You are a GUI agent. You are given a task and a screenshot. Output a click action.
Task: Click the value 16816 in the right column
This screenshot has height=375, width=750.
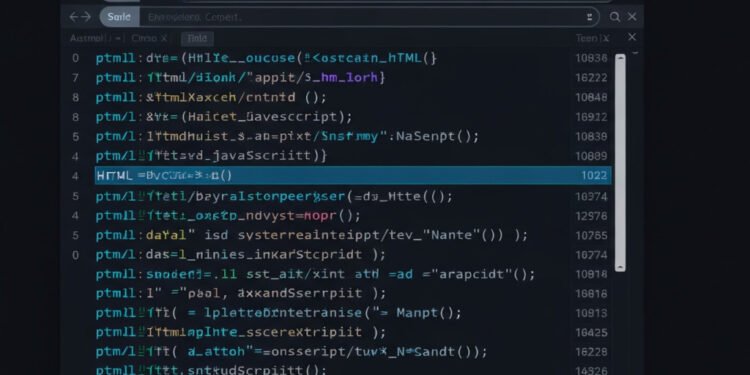coord(591,294)
